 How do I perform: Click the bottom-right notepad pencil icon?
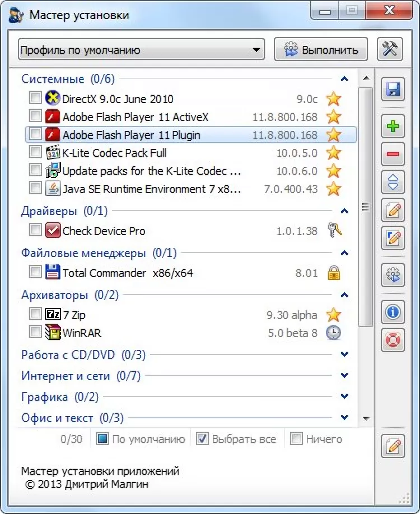pyautogui.click(x=393, y=446)
